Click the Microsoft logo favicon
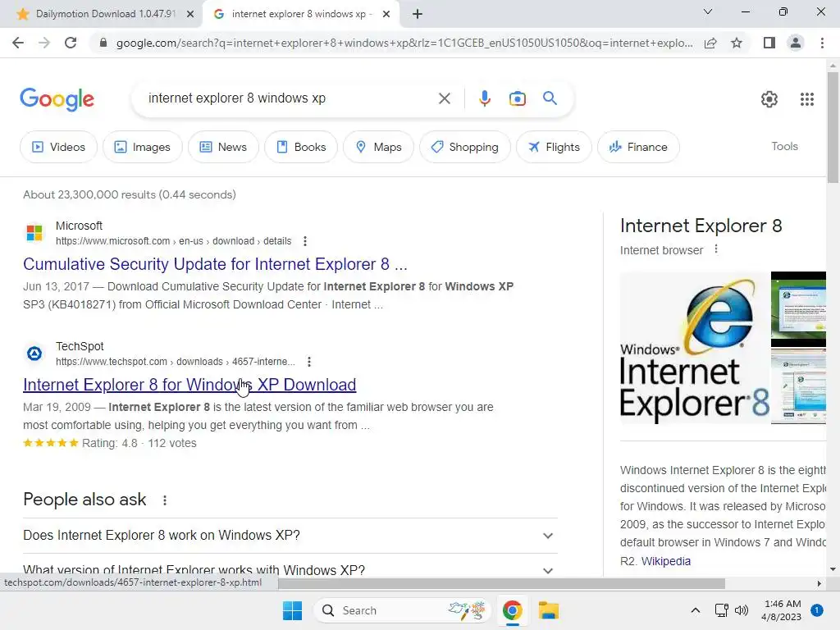 pos(34,233)
